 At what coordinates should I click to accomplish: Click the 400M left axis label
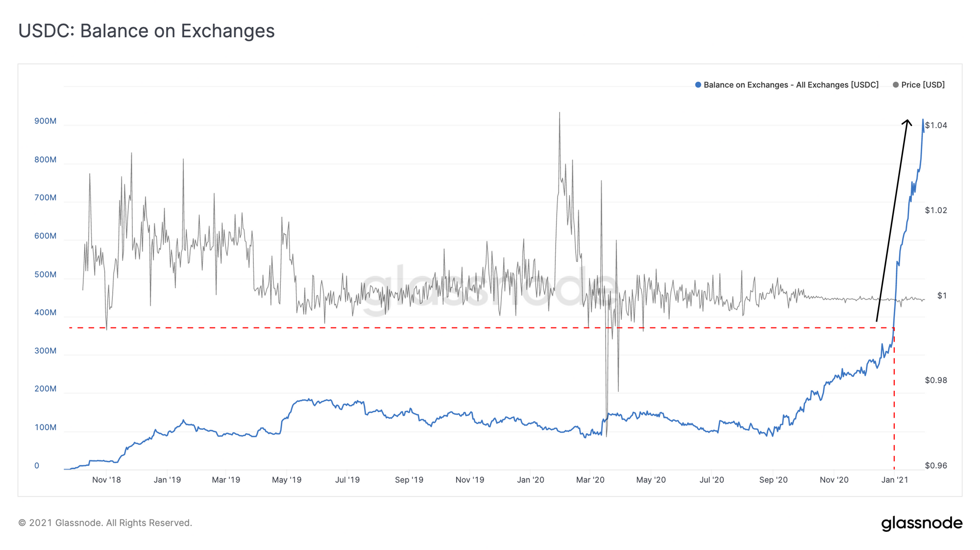point(45,313)
